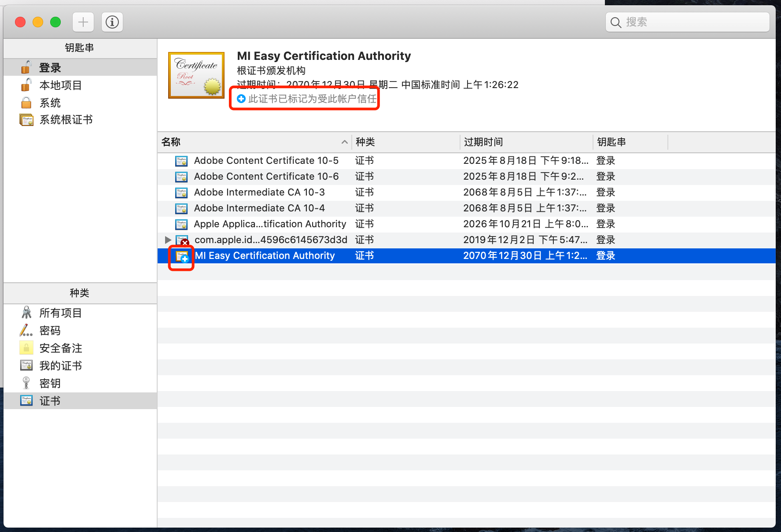Select the com.apple.id...4596c6145673d3d row
Image resolution: width=781 pixels, height=532 pixels.
coord(467,240)
